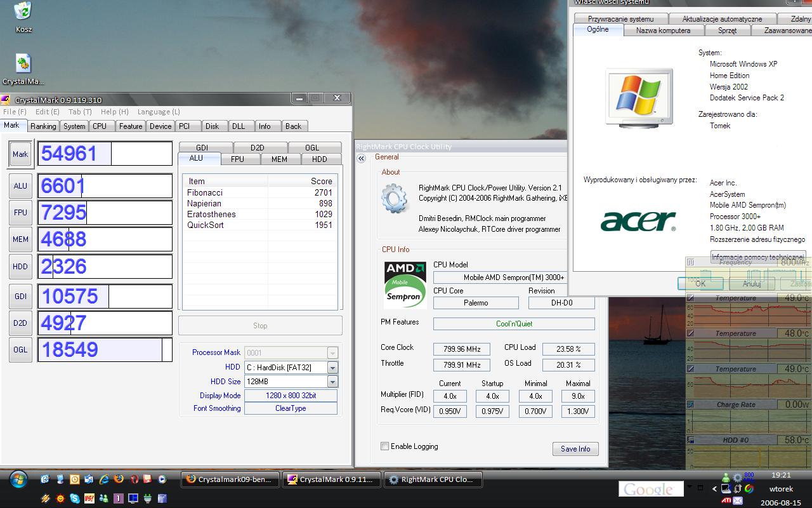This screenshot has height=508, width=812.
Task: Open the Help (H) menu
Action: [x=115, y=112]
